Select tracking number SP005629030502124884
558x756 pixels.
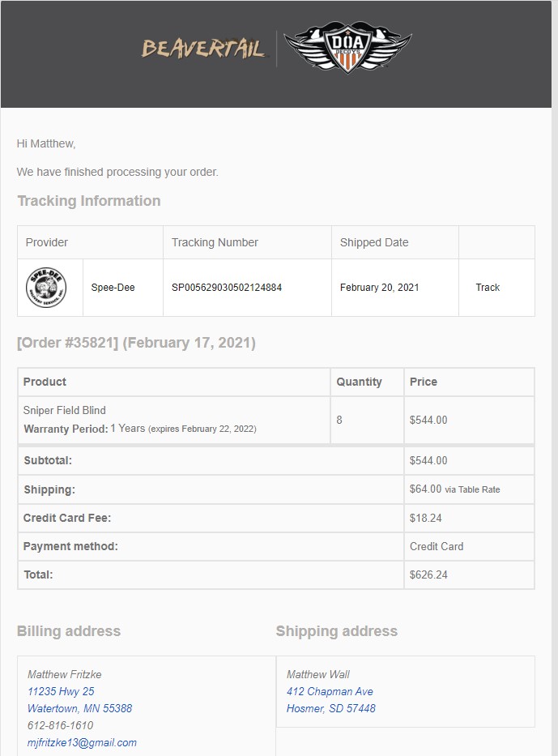(227, 288)
